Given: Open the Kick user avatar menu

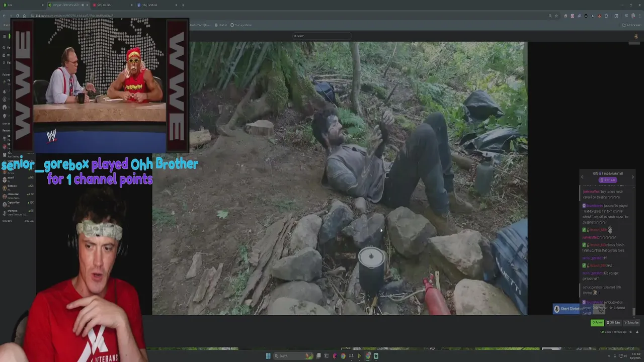Looking at the screenshot, I should [636, 36].
